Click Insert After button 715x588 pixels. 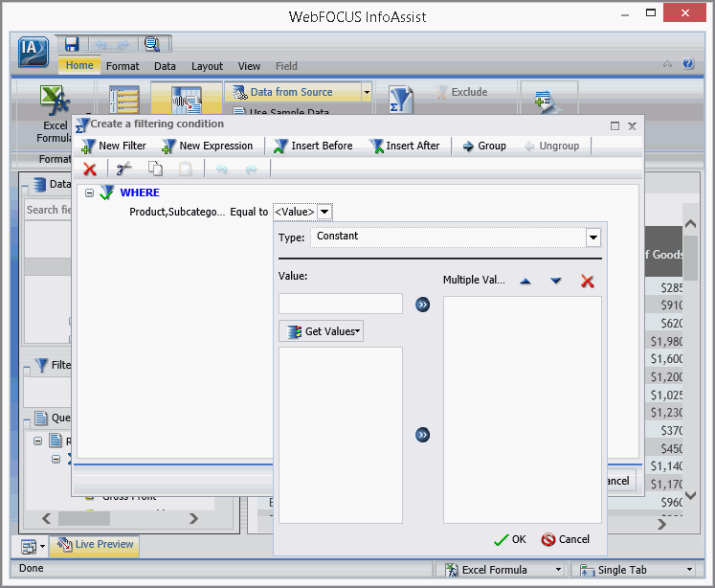point(405,146)
